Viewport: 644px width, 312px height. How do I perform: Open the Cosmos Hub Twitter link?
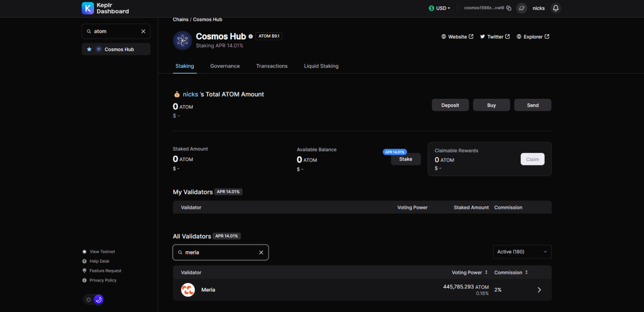[495, 37]
